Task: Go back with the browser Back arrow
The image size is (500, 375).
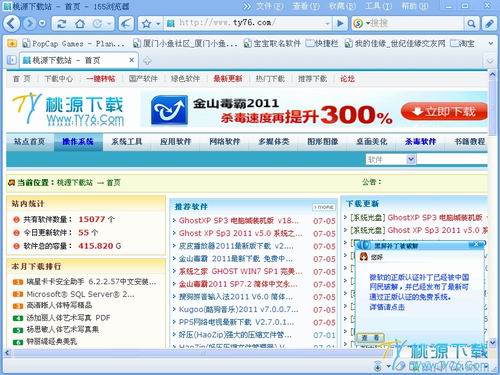Action: coord(12,23)
